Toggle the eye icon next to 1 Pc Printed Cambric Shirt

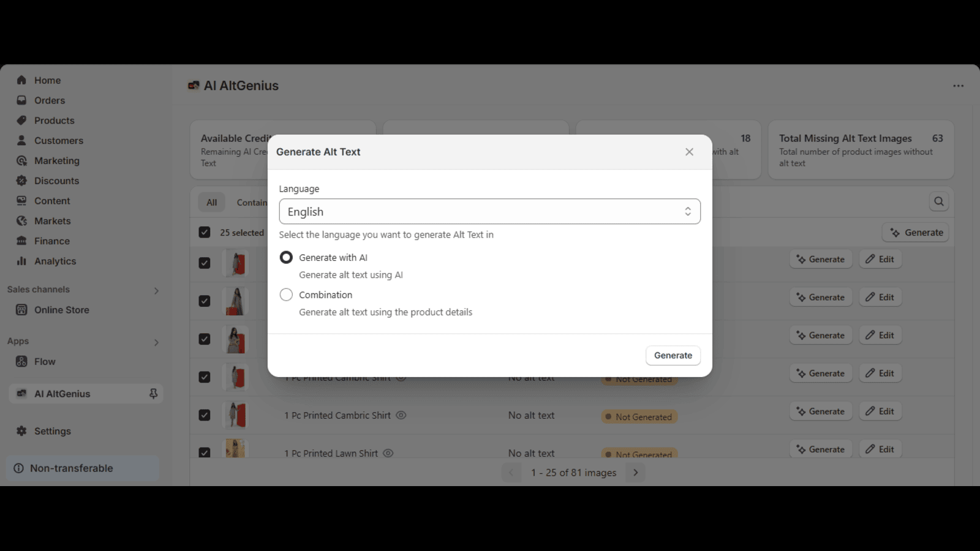[x=401, y=415]
